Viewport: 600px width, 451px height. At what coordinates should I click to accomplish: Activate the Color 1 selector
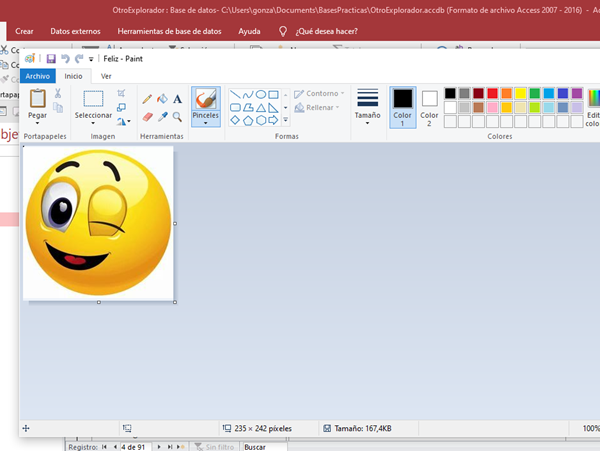[x=402, y=107]
